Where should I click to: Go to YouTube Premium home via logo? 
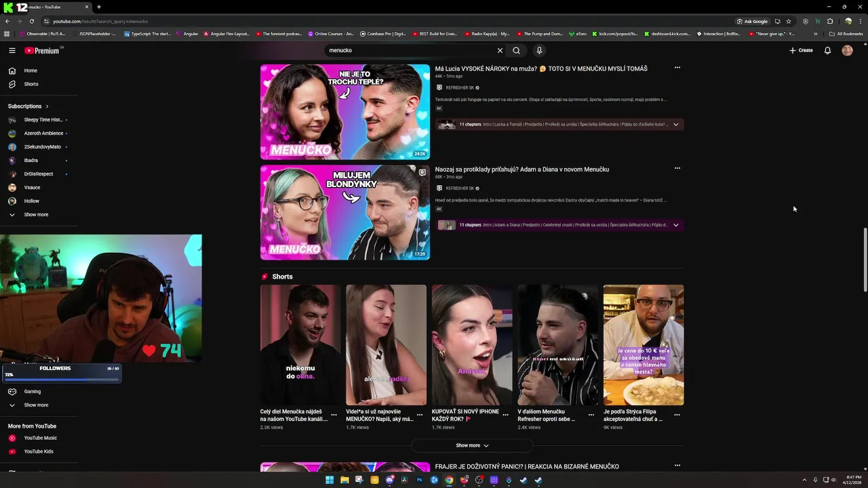pos(42,50)
